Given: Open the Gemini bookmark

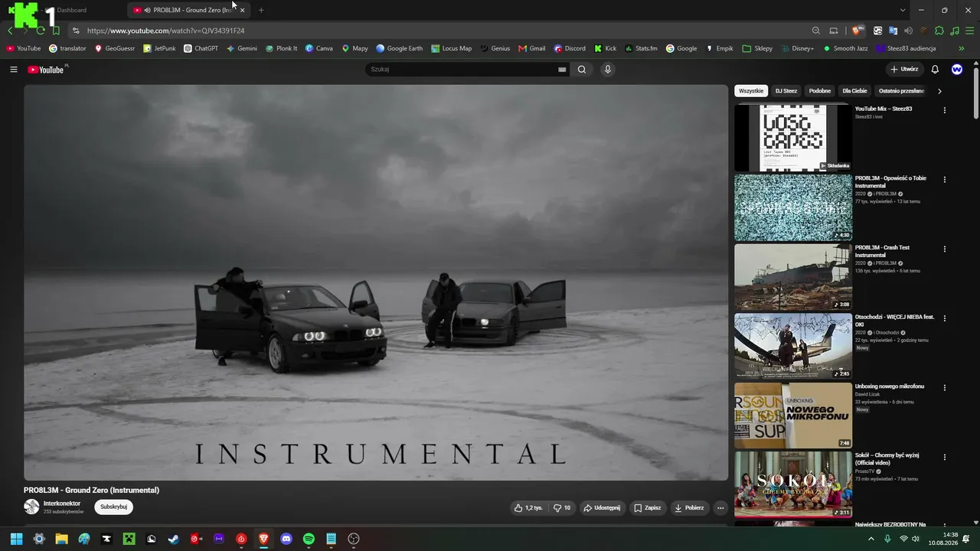Looking at the screenshot, I should pos(242,48).
